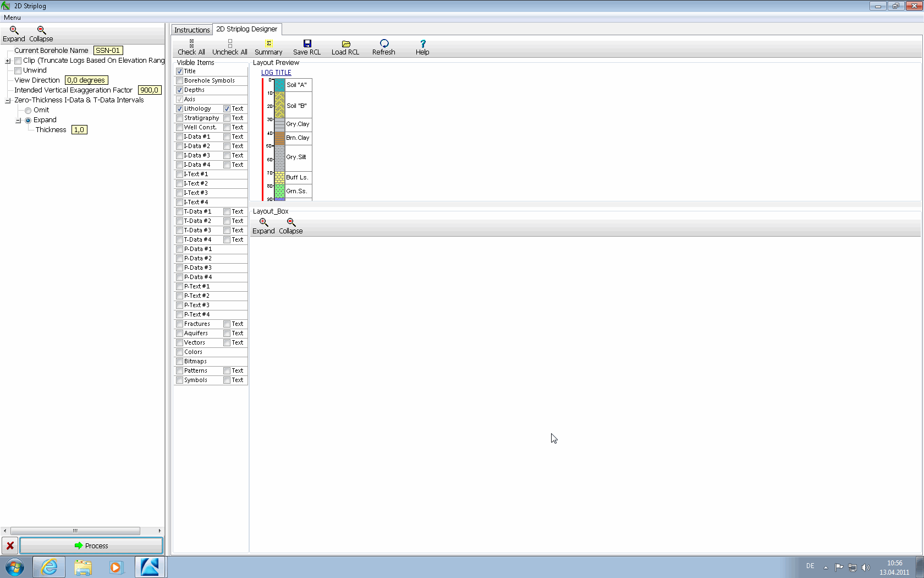Viewport: 924px width, 578px height.
Task: Switch to the Instructions tab
Action: point(192,30)
